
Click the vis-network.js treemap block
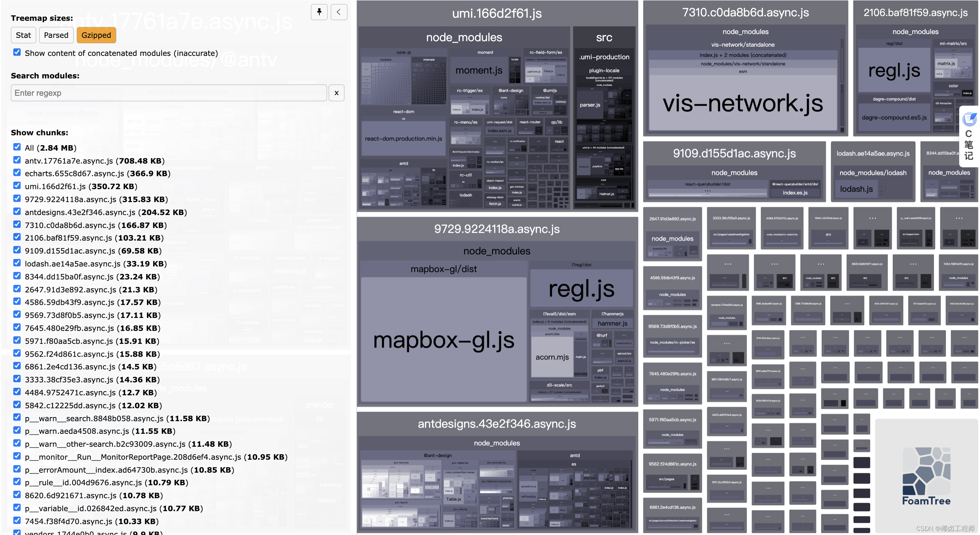pos(743,103)
